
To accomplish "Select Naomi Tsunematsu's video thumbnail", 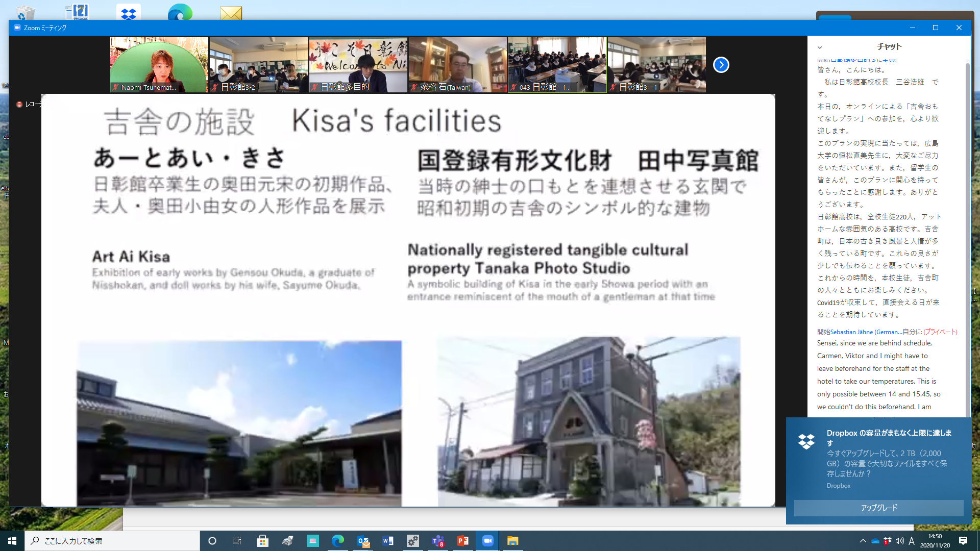I will 159,64.
